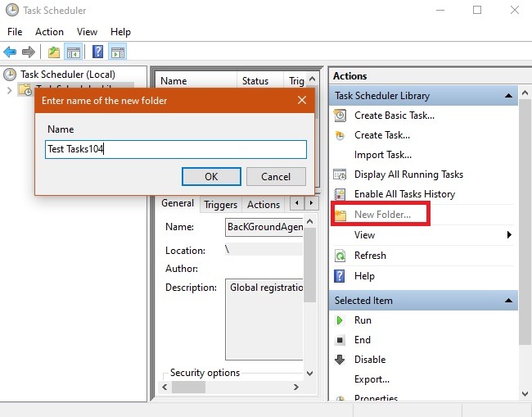Expand the Task Scheduler Library tree node
This screenshot has width=532, height=417.
10,90
